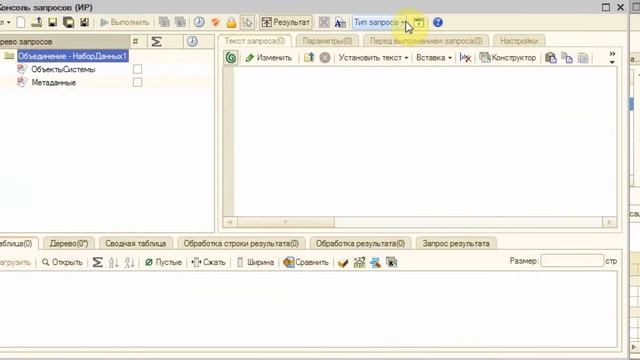This screenshot has width=640, height=360.
Task: Click Изменить to edit query text
Action: (269, 58)
